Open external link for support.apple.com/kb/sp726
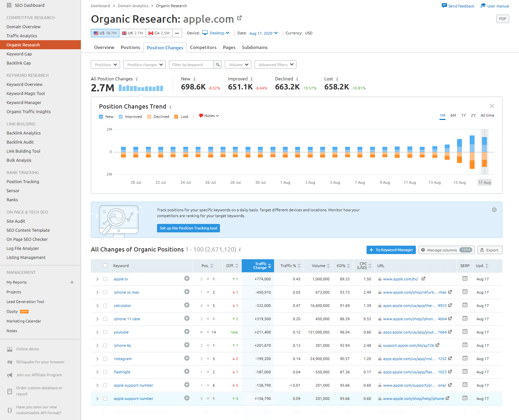Screen dimensions: 519x420 [437, 345]
